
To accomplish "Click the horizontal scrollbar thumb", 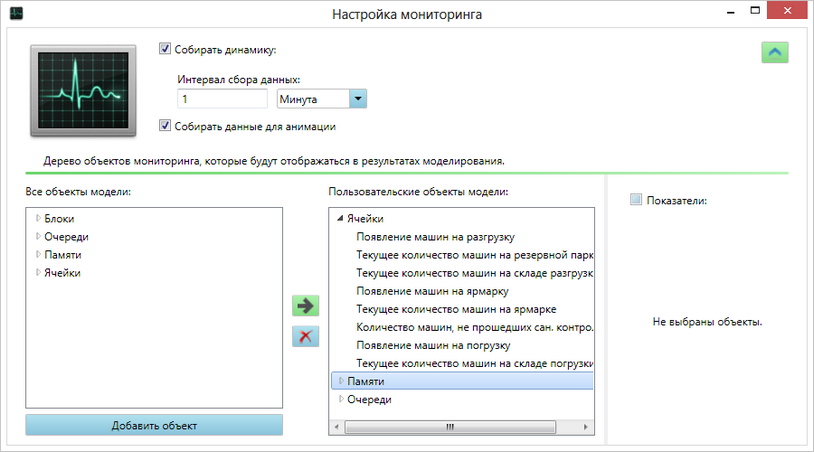I will (450, 427).
